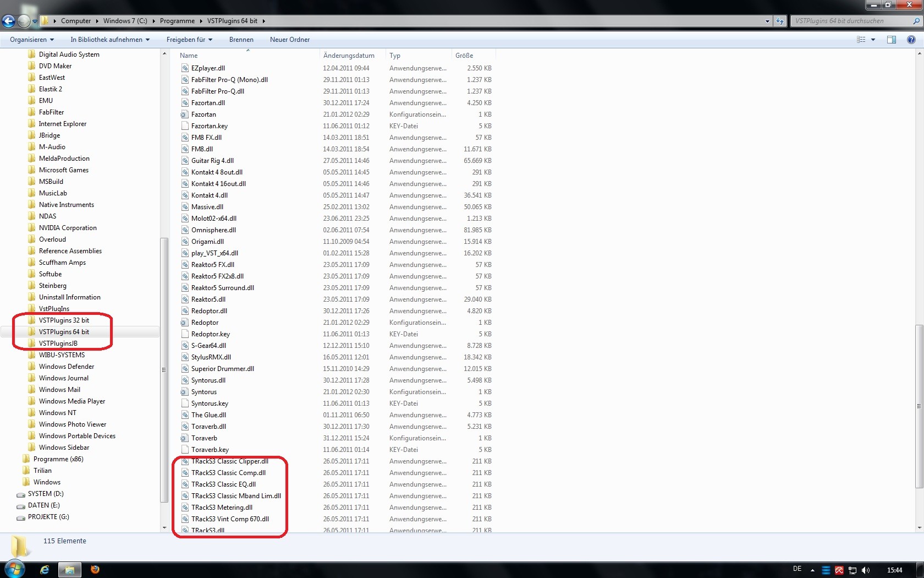Select Native Instruments in folder tree
Image resolution: width=924 pixels, height=578 pixels.
click(x=67, y=205)
